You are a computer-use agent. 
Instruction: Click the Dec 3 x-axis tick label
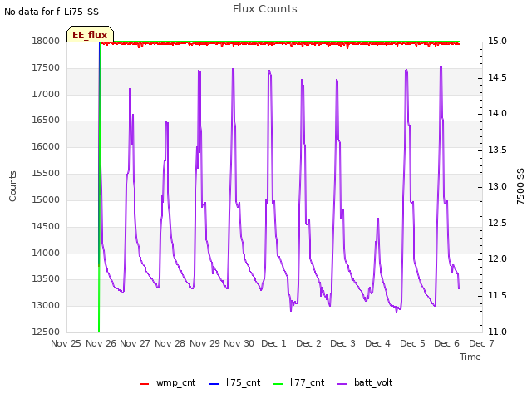pos(342,343)
